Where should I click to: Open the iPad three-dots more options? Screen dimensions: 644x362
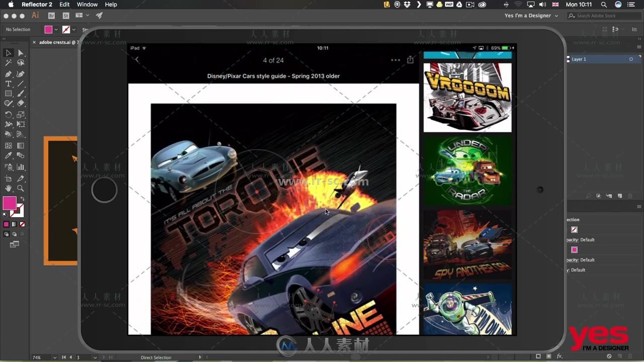[x=395, y=60]
